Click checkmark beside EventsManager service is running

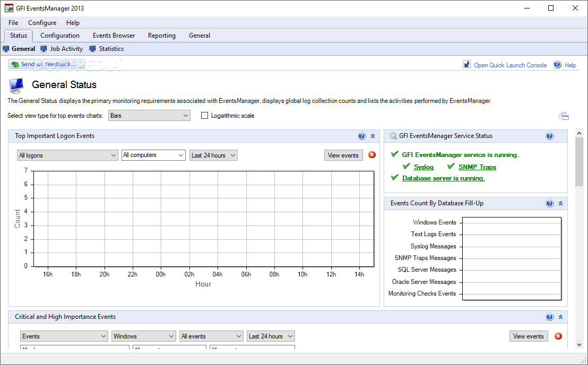coord(394,154)
